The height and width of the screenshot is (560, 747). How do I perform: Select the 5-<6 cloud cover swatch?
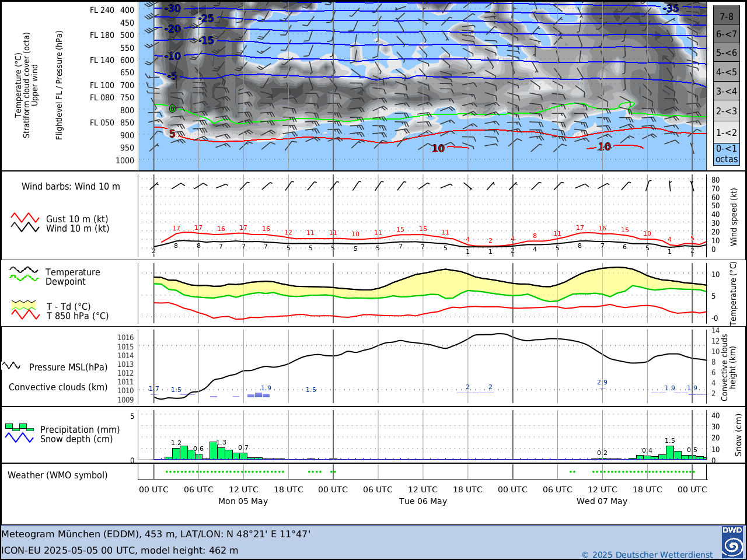[x=727, y=52]
